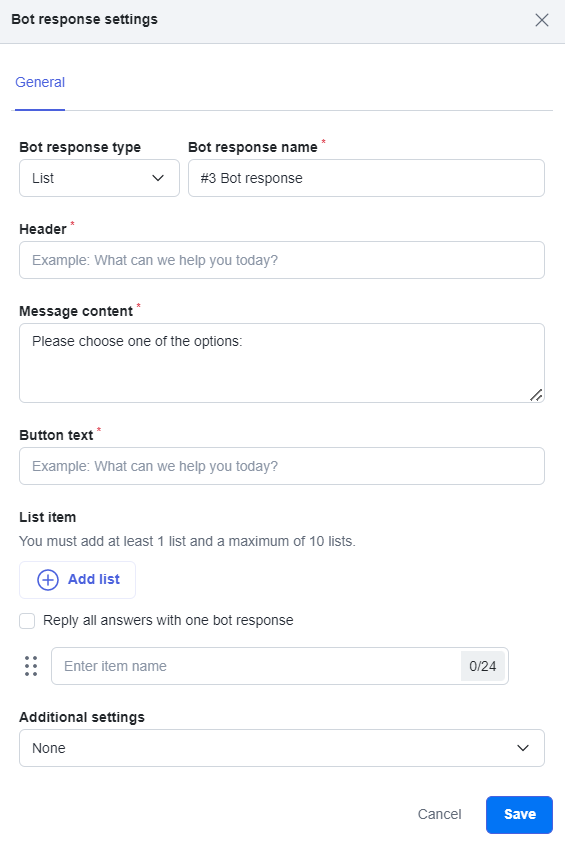565x841 pixels.
Task: Click the chevron in Bot response type
Action: tap(158, 178)
